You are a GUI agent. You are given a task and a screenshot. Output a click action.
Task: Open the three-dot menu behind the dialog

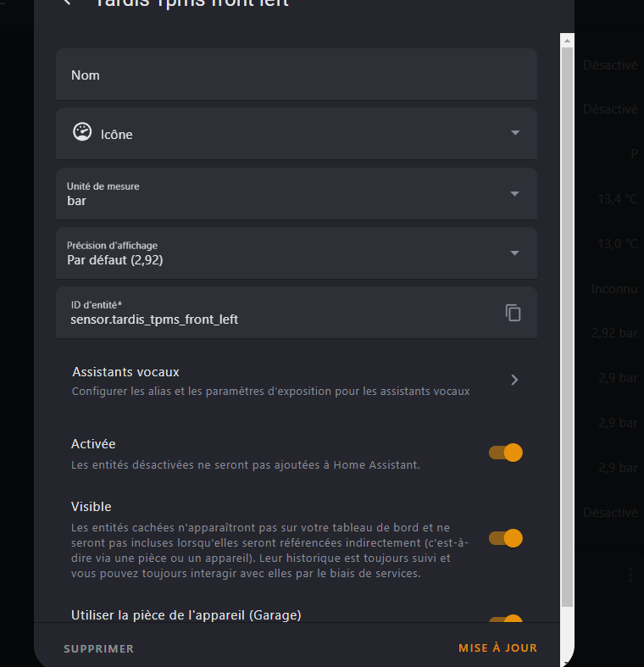click(630, 575)
